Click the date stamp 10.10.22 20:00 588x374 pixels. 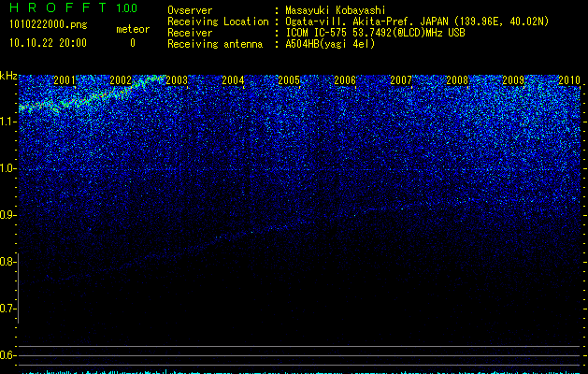click(x=48, y=43)
